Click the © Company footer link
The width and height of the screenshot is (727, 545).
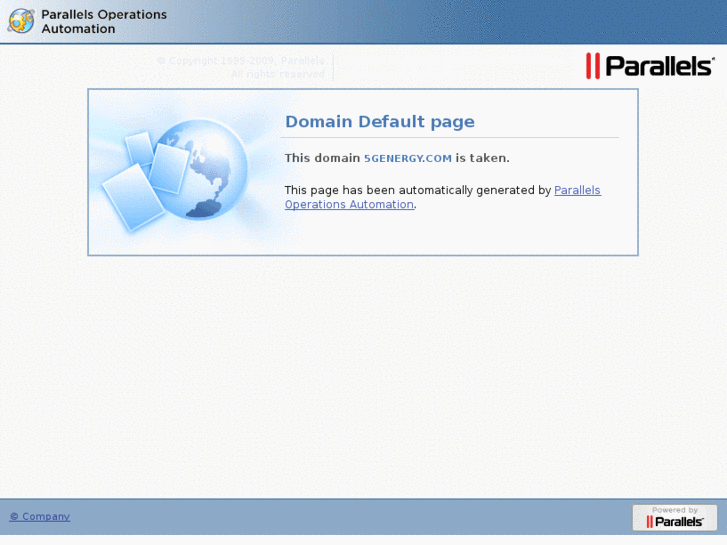coord(40,516)
